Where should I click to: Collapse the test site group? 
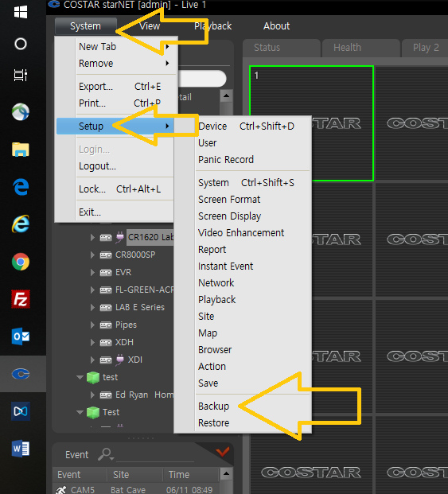point(80,377)
